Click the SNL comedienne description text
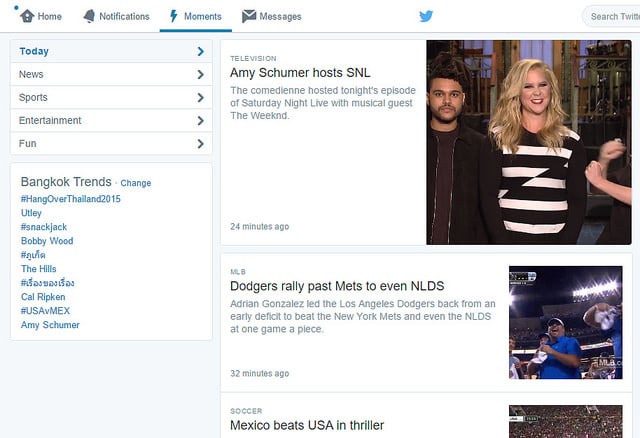 (323, 103)
